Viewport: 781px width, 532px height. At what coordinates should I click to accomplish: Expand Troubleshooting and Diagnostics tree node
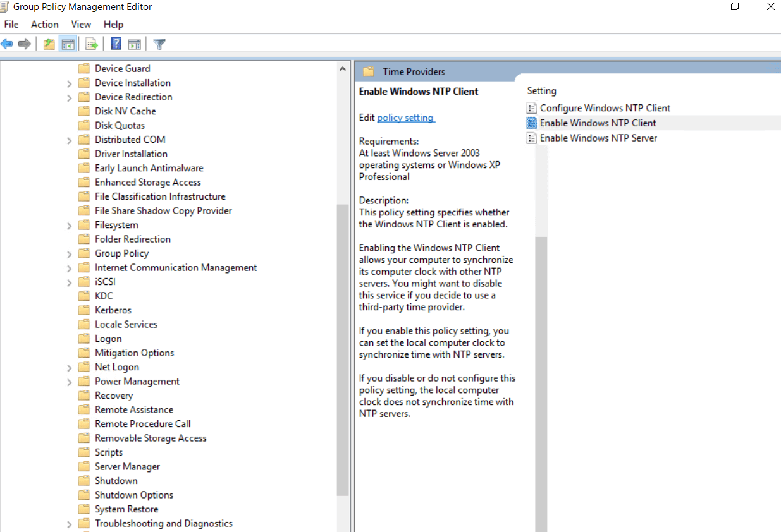[70, 524]
